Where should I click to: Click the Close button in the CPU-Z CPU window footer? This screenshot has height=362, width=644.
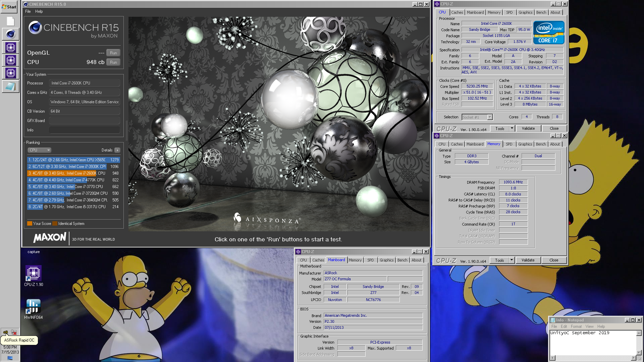point(554,128)
